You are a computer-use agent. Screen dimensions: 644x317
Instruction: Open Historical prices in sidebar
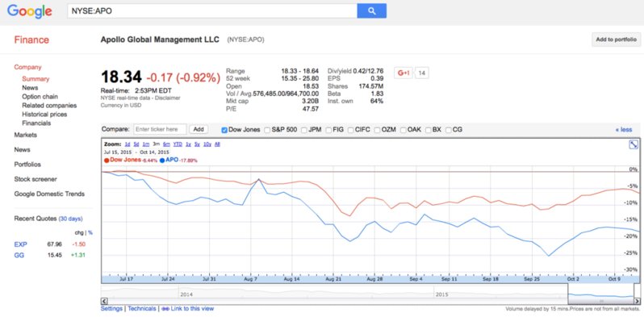click(44, 115)
